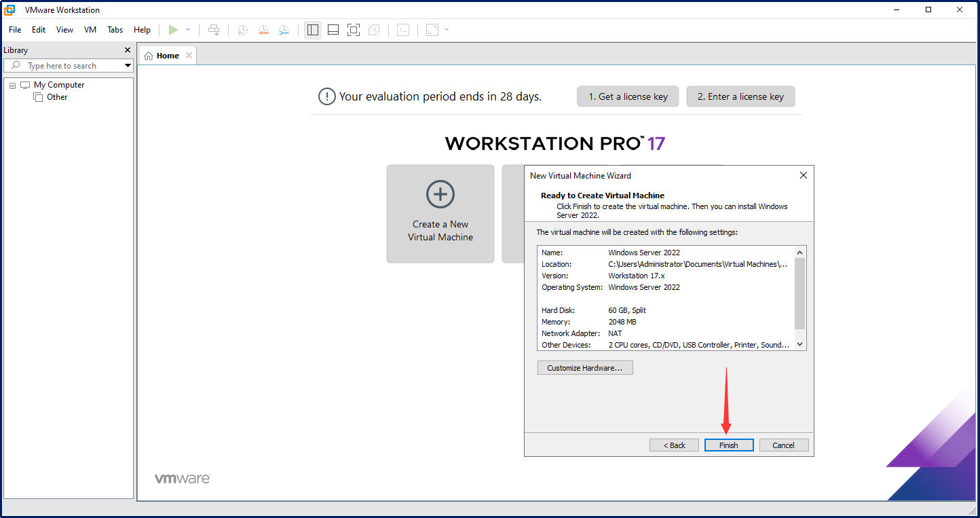Image resolution: width=980 pixels, height=518 pixels.
Task: Click the Memory value 2048 MB
Action: [622, 322]
